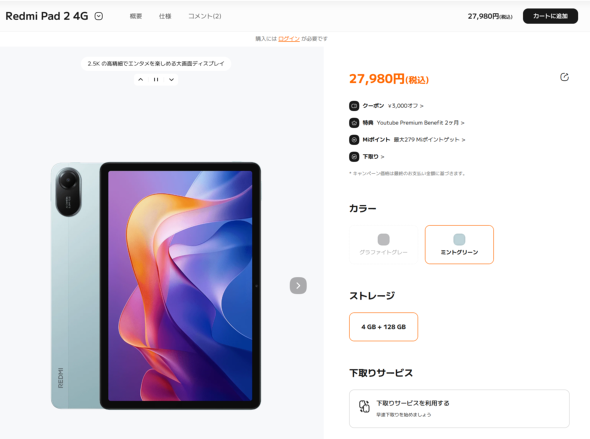This screenshot has height=439, width=590.
Task: Click the share icon beside the price
Action: coord(564,77)
